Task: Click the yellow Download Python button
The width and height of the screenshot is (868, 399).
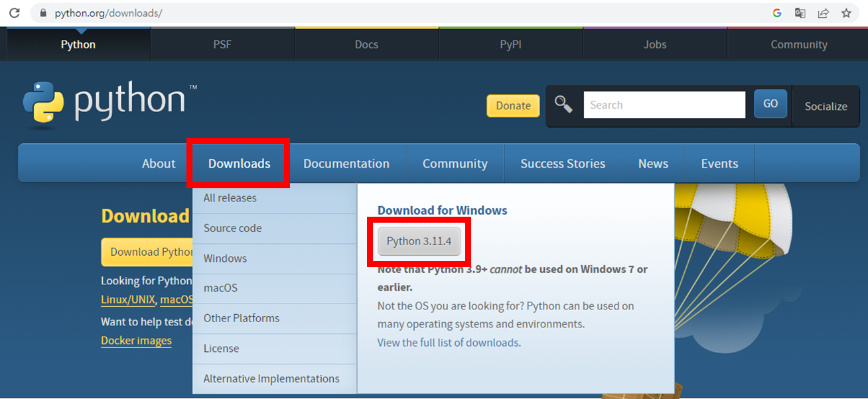Action: [x=147, y=252]
